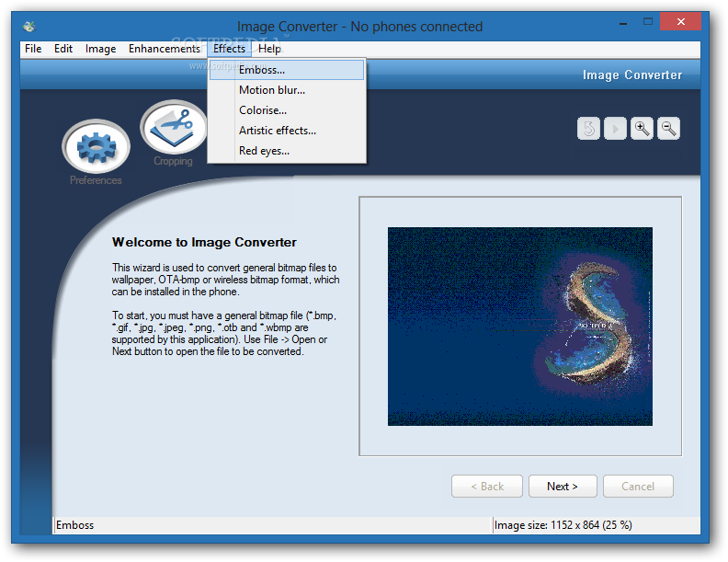Click the Image size status bar entry
This screenshot has width=728, height=562.
pos(563,525)
